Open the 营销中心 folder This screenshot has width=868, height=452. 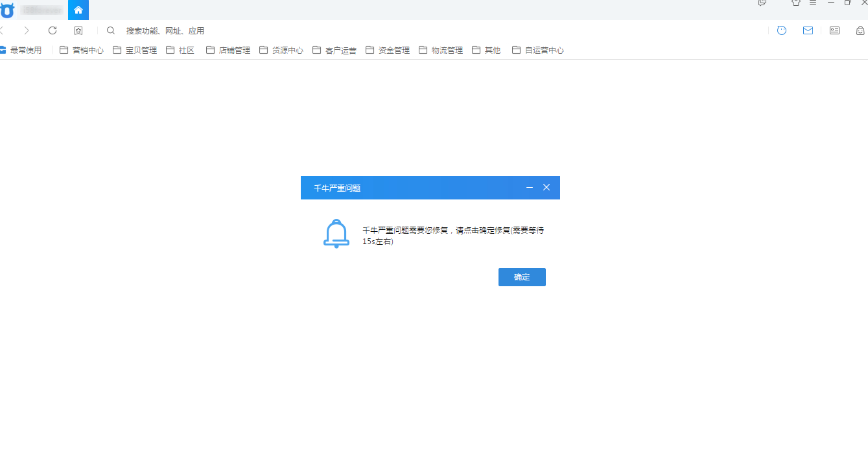click(x=82, y=50)
